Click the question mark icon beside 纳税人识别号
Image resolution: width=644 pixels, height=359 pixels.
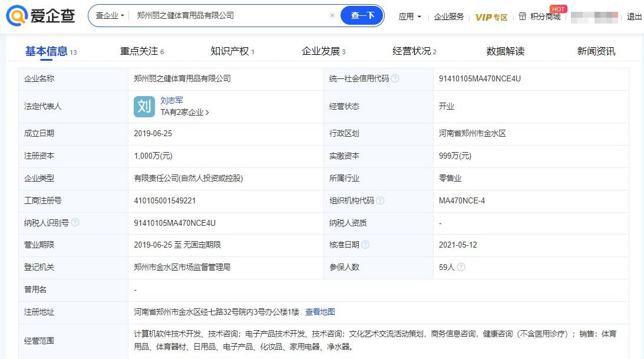75,223
